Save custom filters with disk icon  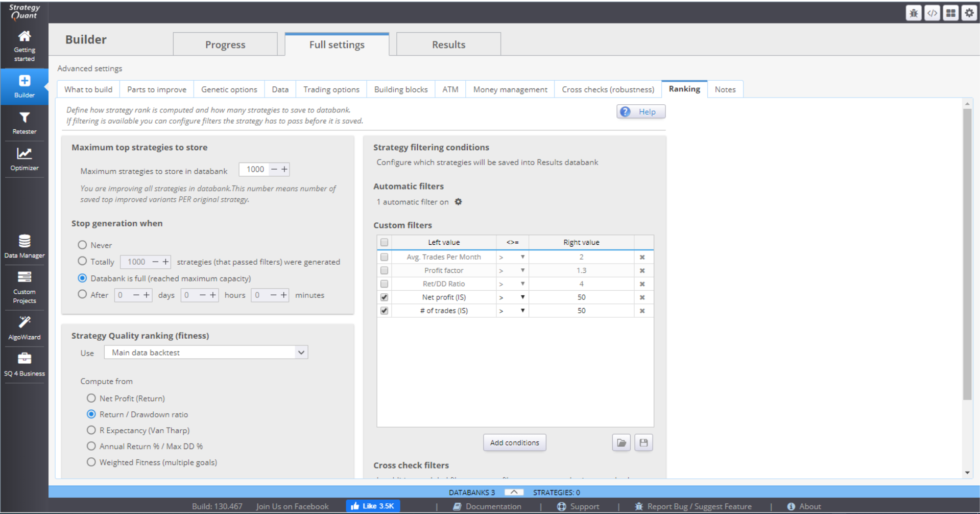[x=643, y=442]
